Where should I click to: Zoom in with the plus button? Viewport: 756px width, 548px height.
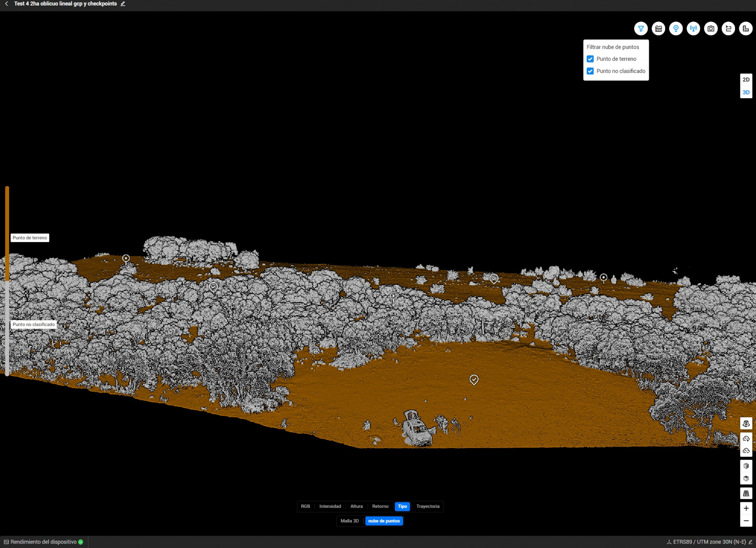(x=746, y=508)
